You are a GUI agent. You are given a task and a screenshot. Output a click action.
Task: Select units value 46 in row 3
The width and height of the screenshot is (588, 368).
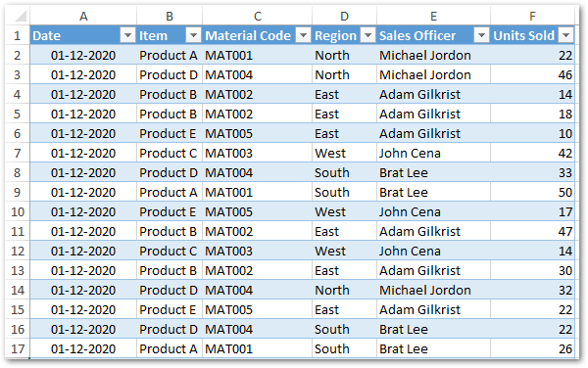[x=532, y=75]
